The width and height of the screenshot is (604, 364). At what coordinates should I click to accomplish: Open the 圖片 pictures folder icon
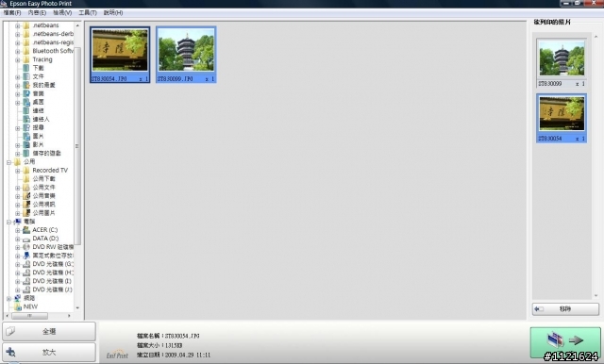tap(26, 136)
